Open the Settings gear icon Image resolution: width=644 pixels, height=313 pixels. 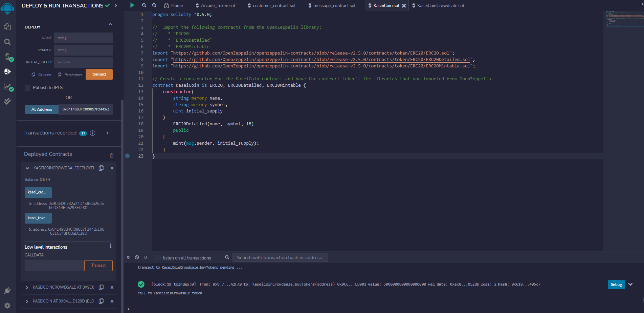[x=7, y=306]
